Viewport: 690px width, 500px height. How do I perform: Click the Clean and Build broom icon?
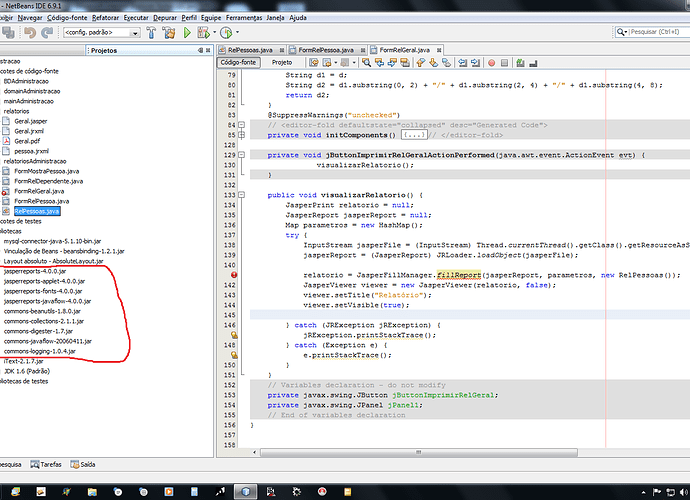pos(169,32)
